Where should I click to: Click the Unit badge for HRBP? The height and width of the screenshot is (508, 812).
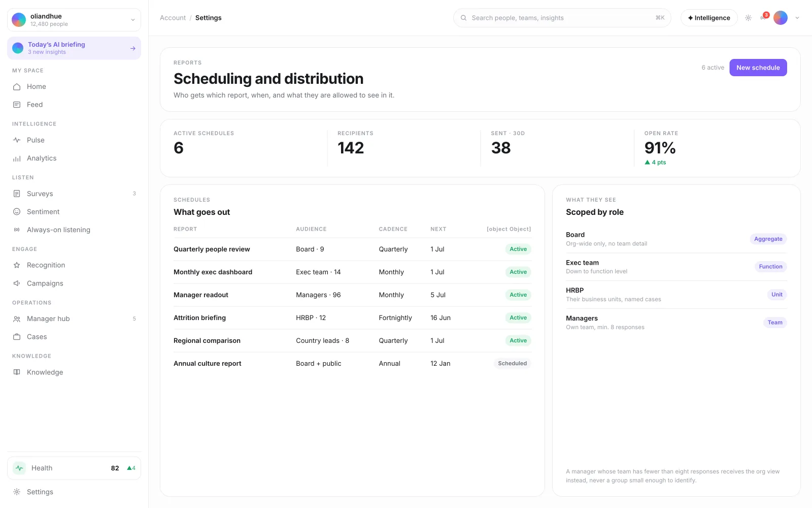tap(777, 295)
